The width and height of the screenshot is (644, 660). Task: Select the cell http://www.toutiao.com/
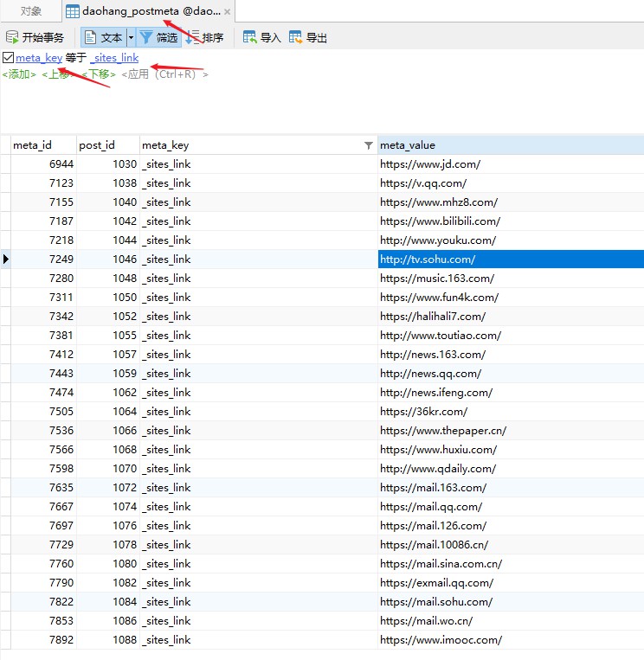[x=511, y=336]
